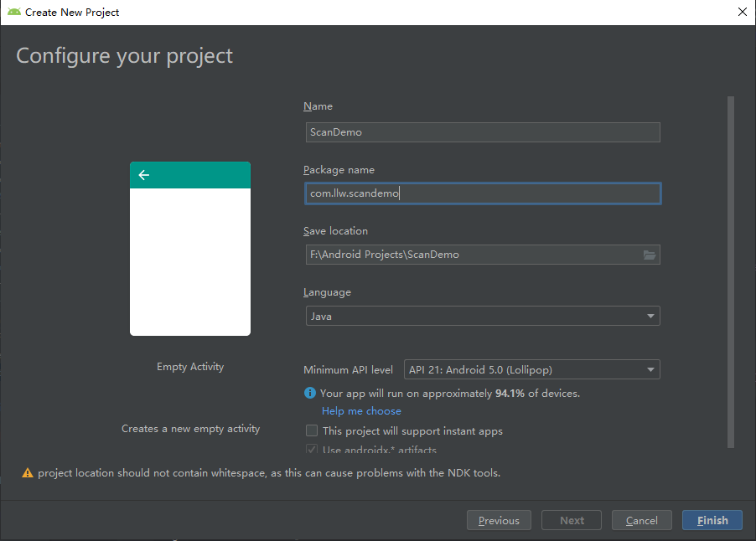Click the Cancel button

(x=641, y=520)
